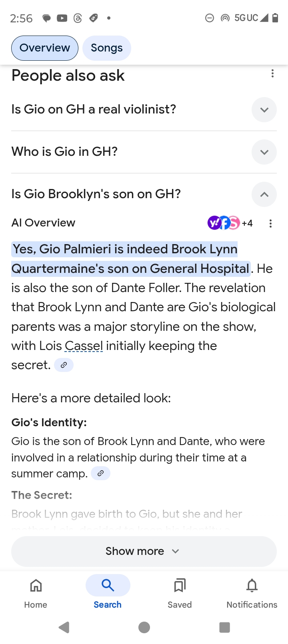Expand the 'Who is Gio in GH?' question

[264, 152]
